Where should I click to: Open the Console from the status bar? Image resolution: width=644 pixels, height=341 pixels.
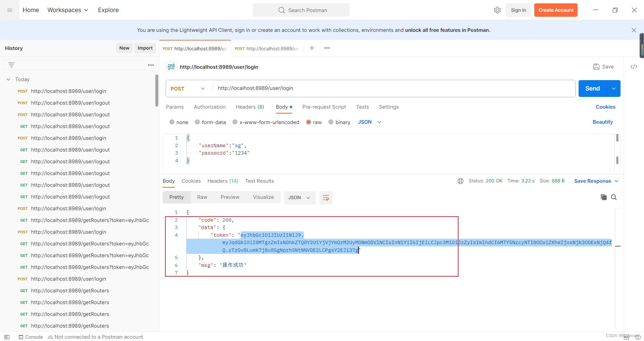(x=31, y=337)
